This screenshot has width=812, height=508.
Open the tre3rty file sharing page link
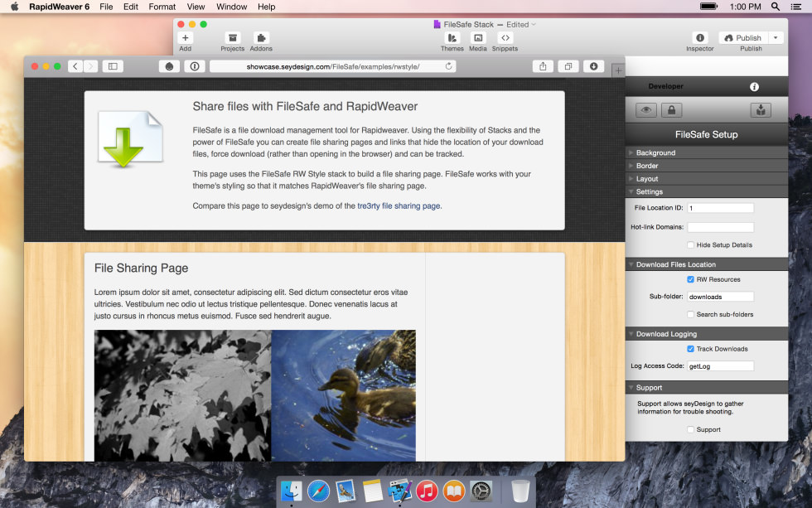pyautogui.click(x=399, y=206)
